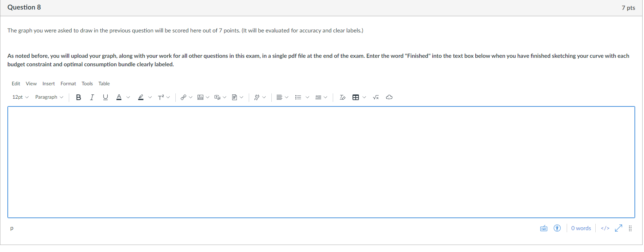Expand image options arrow
This screenshot has width=644, height=252.
207,97
